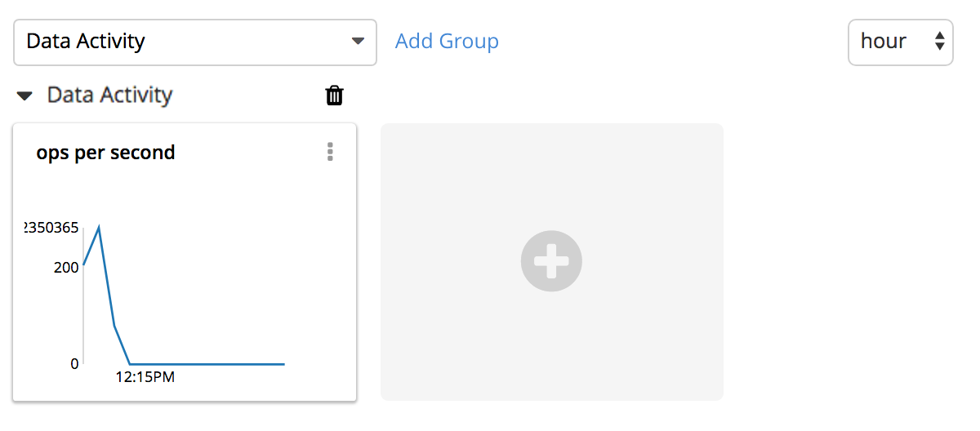Click the down arrow of Data Activity dropdown
Image resolution: width=980 pixels, height=431 pixels.
tap(358, 42)
